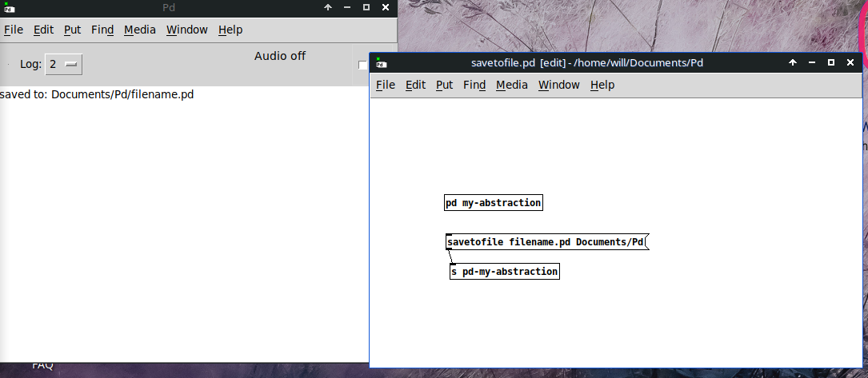Open the Log level dropdown
This screenshot has height=378, width=868.
point(63,64)
